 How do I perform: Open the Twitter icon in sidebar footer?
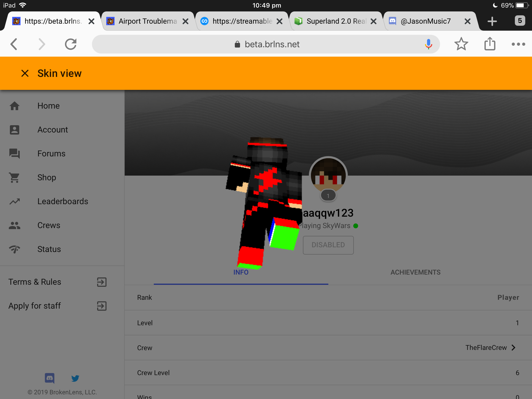pyautogui.click(x=75, y=378)
